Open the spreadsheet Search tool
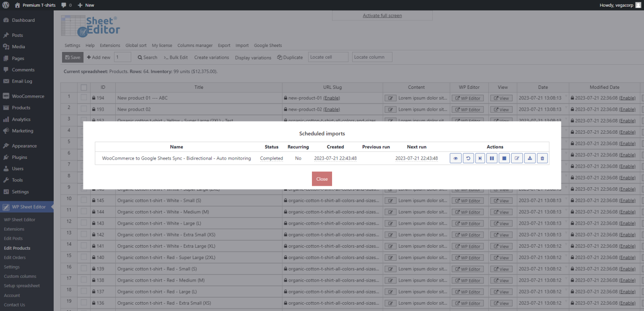 click(147, 57)
